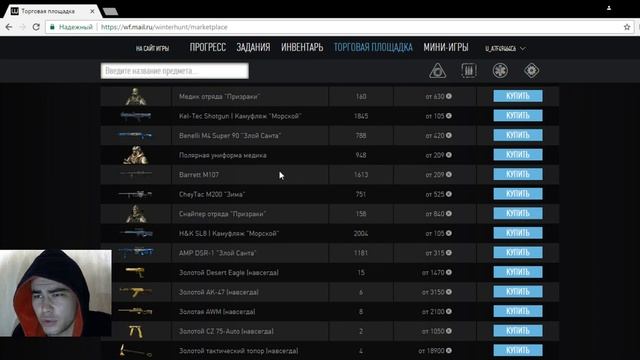Buy the Benelli M4 Super 90 Злой Санта
Screen dimensions: 640x360
(518, 135)
